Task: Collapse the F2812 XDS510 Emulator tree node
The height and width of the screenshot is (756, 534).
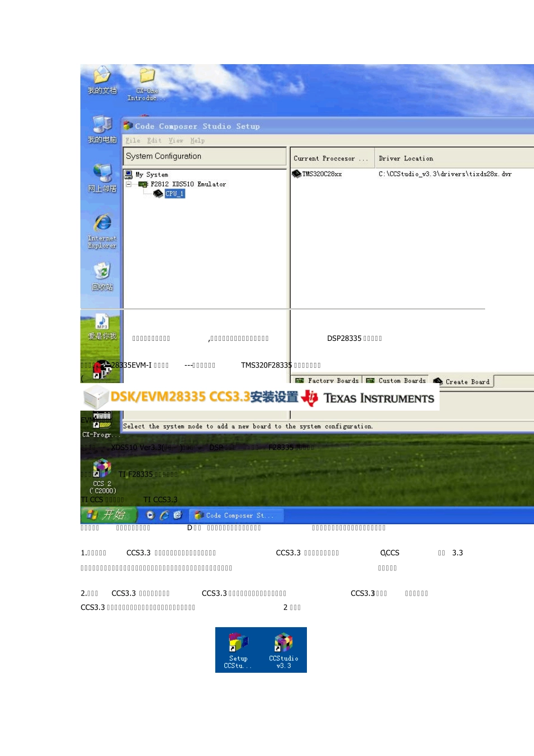Action: tap(129, 184)
